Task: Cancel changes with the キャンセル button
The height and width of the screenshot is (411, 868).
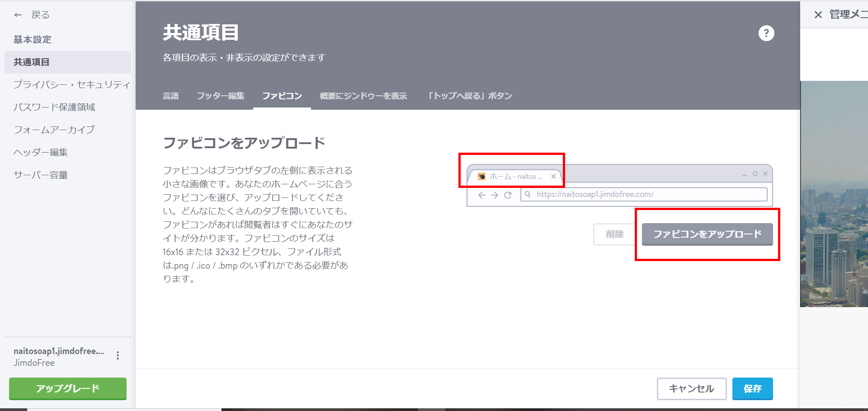Action: coord(691,388)
